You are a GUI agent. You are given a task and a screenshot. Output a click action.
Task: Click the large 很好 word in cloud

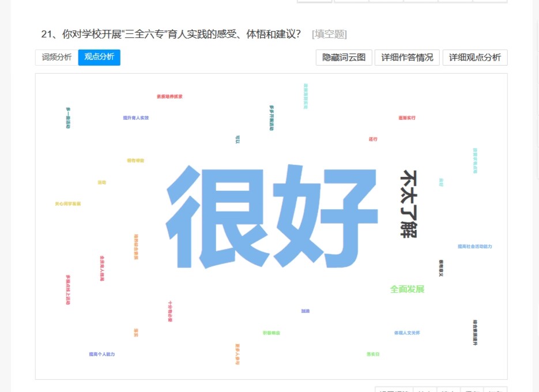(x=271, y=216)
